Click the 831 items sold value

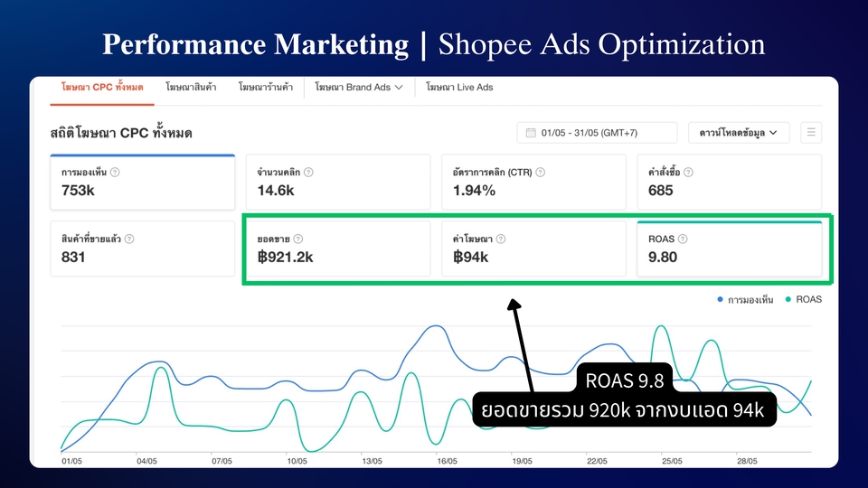click(x=73, y=258)
